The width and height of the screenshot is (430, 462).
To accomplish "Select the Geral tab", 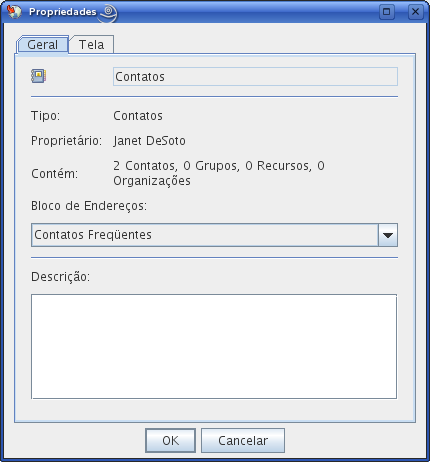I will coord(42,44).
